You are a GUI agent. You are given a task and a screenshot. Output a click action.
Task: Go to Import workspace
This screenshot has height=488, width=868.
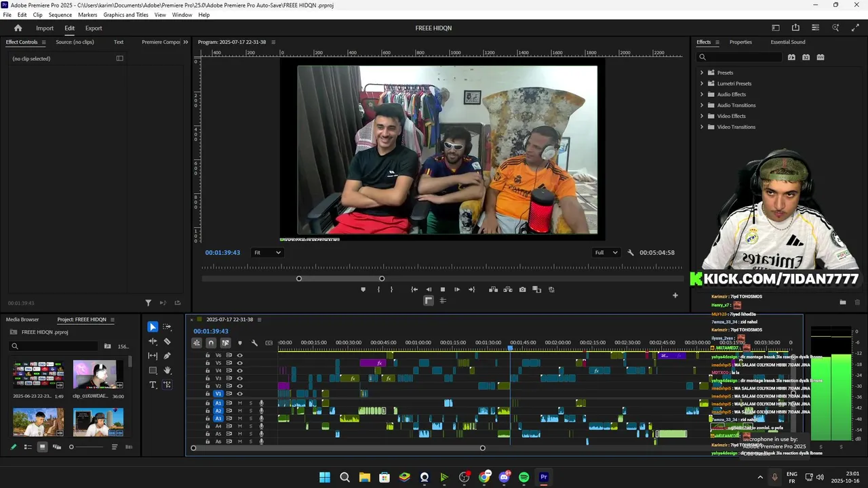click(x=45, y=28)
